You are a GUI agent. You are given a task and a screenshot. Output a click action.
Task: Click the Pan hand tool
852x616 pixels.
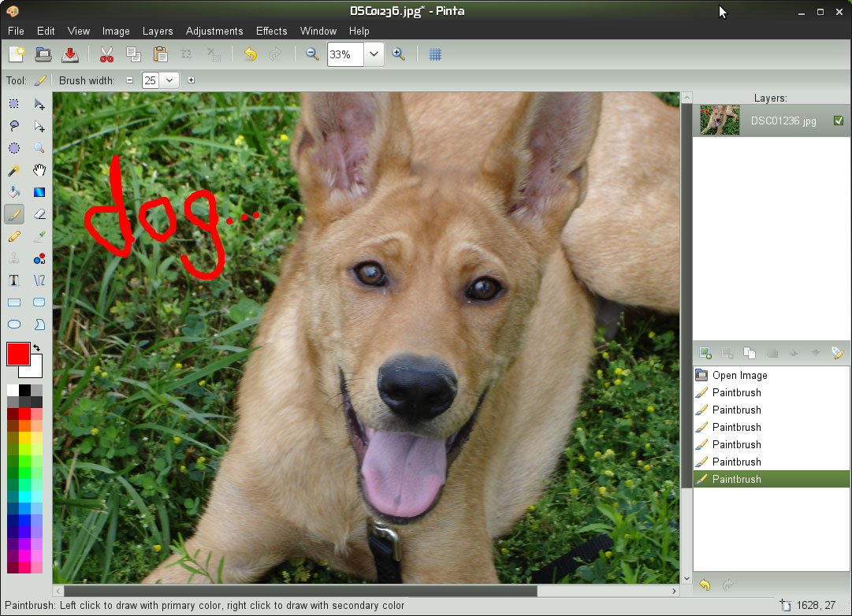[x=39, y=170]
